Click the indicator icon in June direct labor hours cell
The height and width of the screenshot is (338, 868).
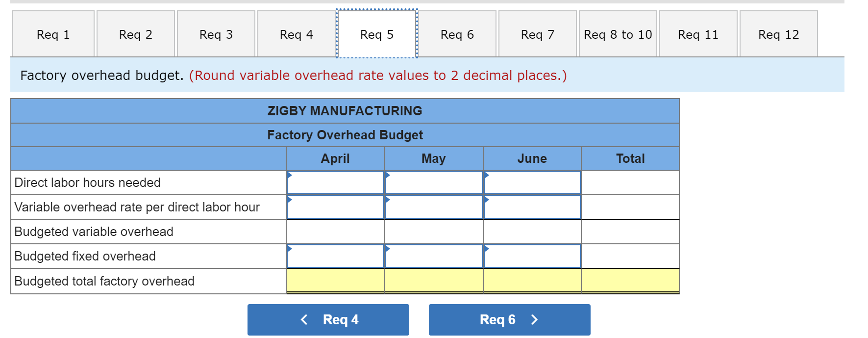pos(487,175)
